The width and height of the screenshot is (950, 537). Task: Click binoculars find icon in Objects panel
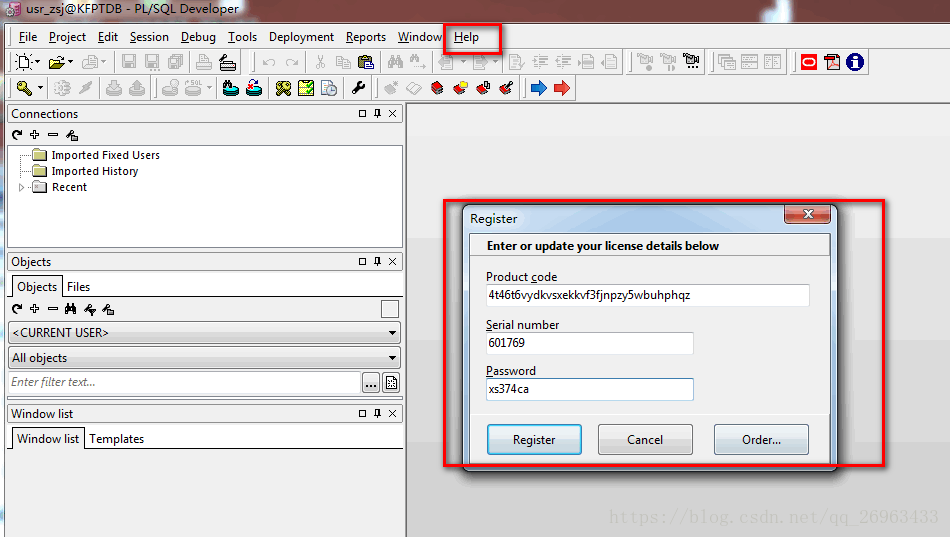coord(71,309)
